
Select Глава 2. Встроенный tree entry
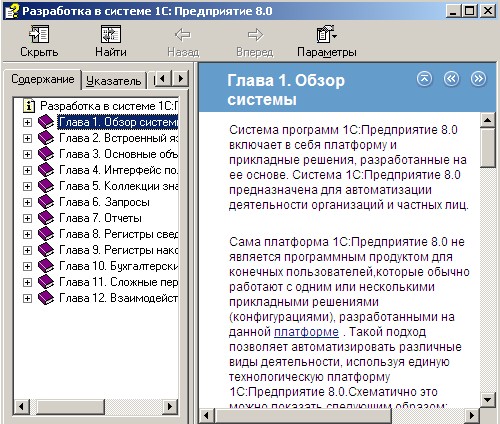pos(119,138)
